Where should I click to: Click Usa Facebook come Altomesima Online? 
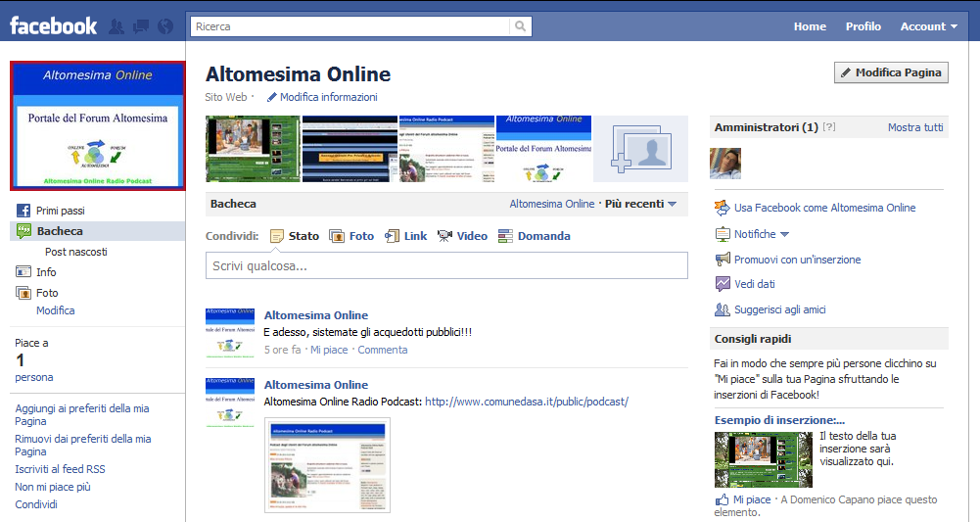point(824,208)
